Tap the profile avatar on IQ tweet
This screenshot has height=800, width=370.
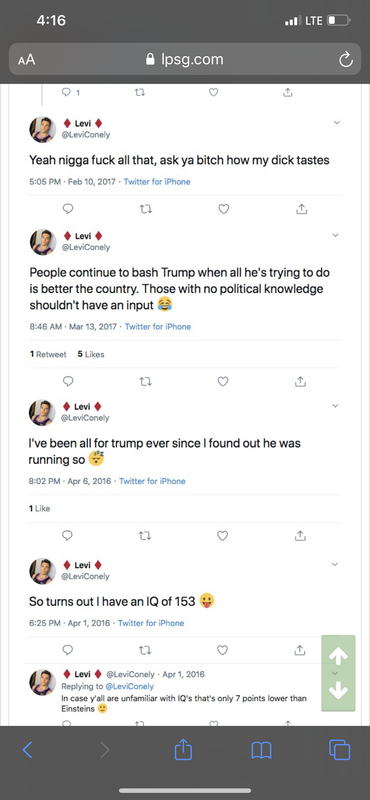42,571
